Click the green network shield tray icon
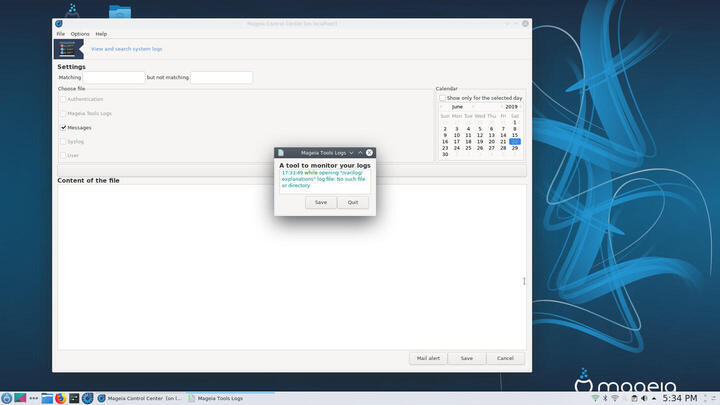This screenshot has height=405, width=720. [x=595, y=398]
